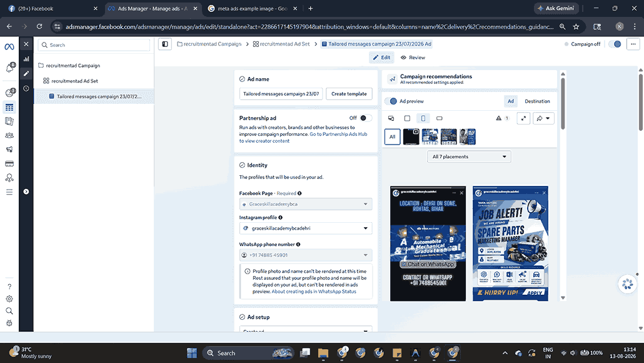The image size is (644, 363).
Task: Open Billing credit card icon
Action: coord(9,163)
